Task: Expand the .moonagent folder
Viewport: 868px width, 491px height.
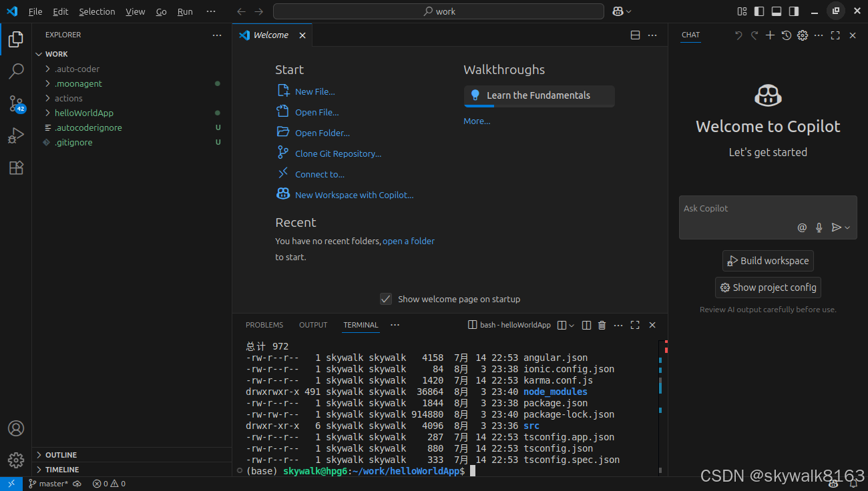Action: pyautogui.click(x=132, y=83)
